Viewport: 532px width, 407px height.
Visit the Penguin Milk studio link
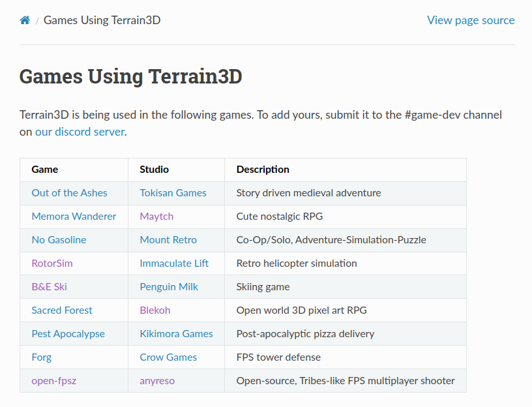tap(169, 286)
